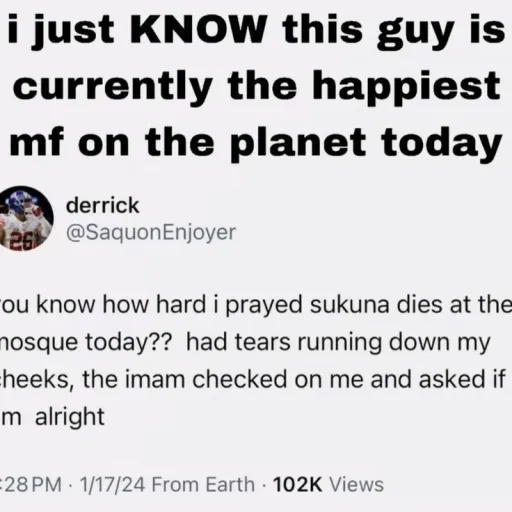
Task: Open the 102K view count number
Action: pos(298,484)
